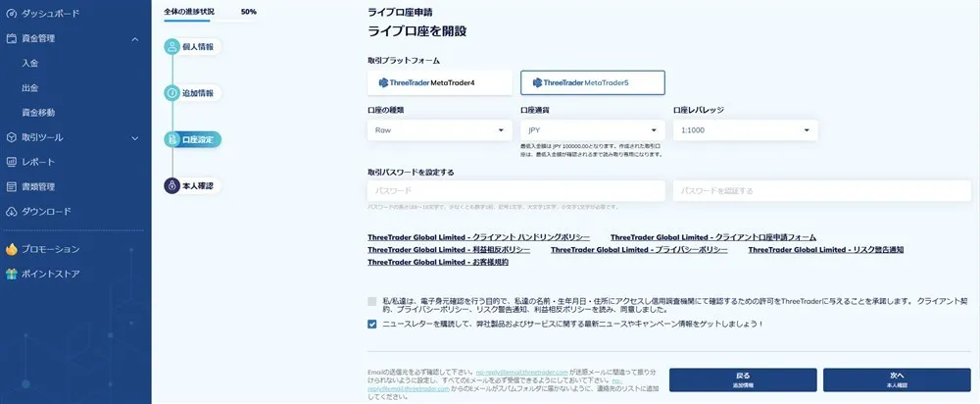
Task: Open プロモーション menu item
Action: pos(51,249)
